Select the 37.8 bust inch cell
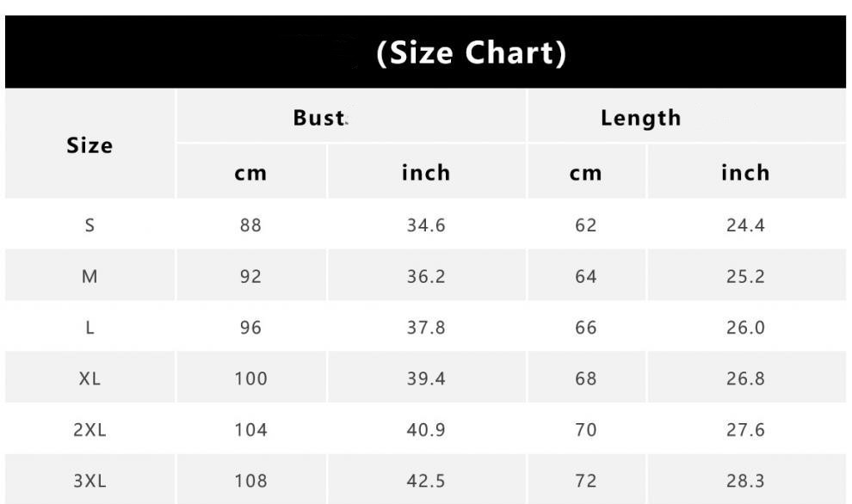Image resolution: width=852 pixels, height=504 pixels. click(x=426, y=328)
